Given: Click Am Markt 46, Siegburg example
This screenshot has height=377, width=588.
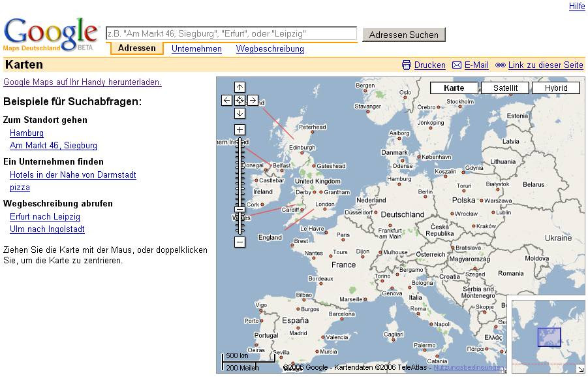Looking at the screenshot, I should [x=54, y=145].
